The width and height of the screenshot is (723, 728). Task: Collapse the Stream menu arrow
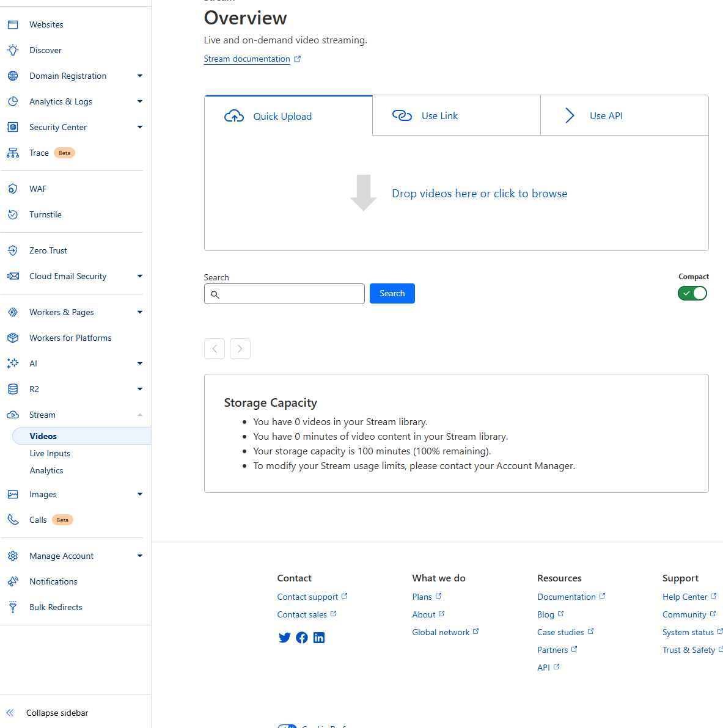pos(140,415)
